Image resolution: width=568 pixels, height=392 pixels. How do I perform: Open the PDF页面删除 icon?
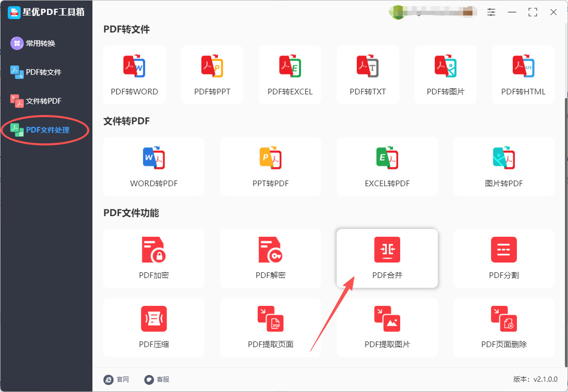point(504,319)
